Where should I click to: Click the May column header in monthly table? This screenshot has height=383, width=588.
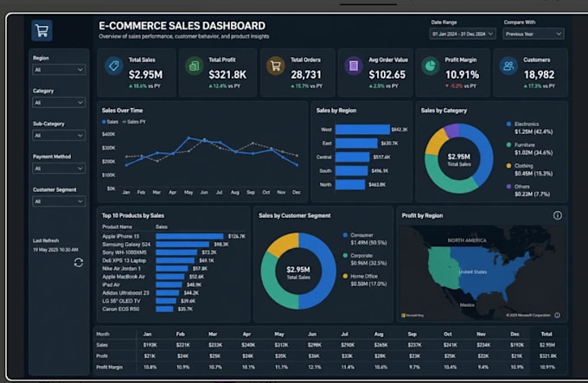pos(279,334)
